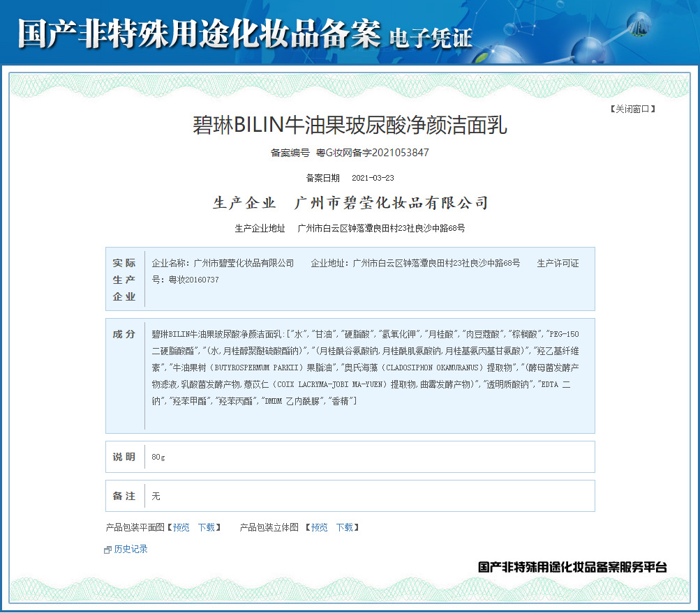Preview the 产品包装平面图 image

(181, 527)
